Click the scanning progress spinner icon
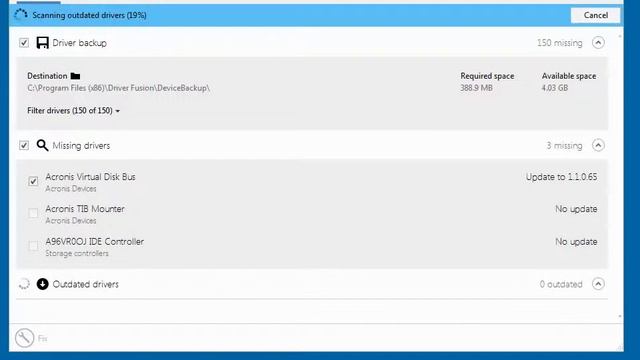The height and width of the screenshot is (360, 640). tap(21, 15)
